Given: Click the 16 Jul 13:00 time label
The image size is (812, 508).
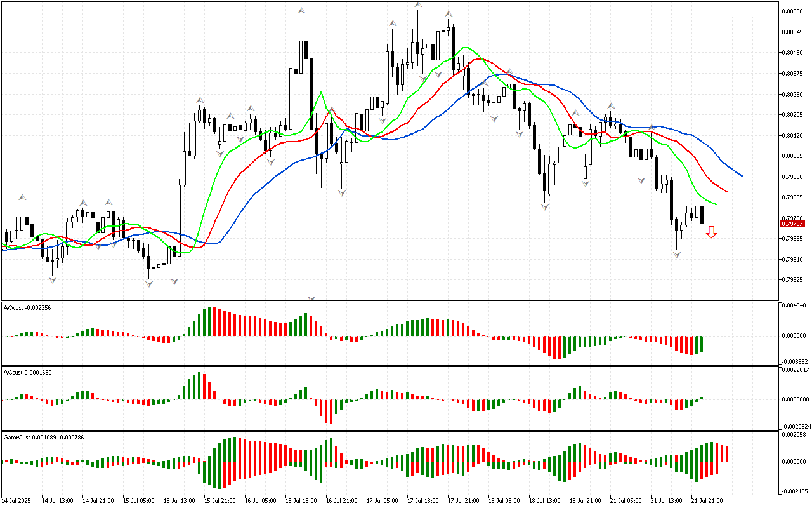Looking at the screenshot, I should 301,500.
